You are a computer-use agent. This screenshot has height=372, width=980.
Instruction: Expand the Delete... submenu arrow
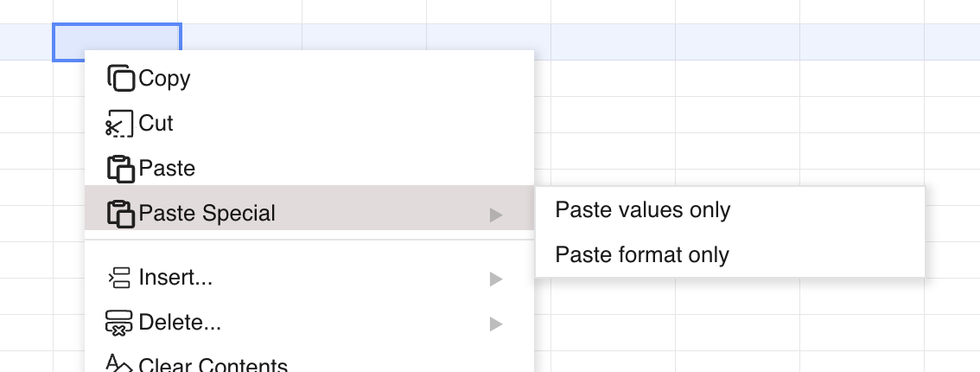pos(495,324)
